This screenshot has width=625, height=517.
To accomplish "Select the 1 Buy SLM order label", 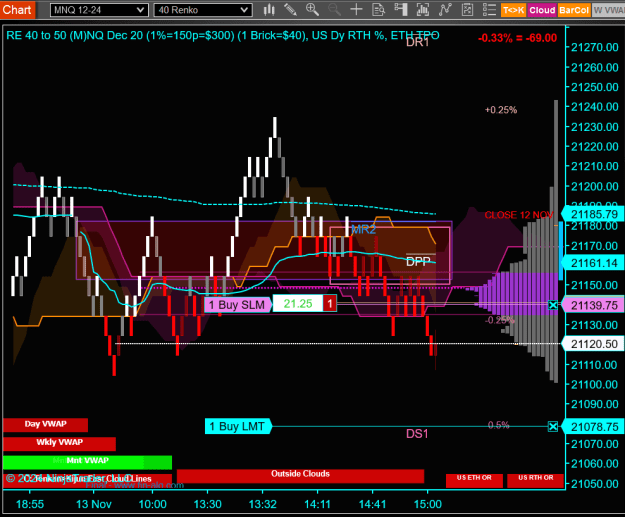I will click(238, 305).
